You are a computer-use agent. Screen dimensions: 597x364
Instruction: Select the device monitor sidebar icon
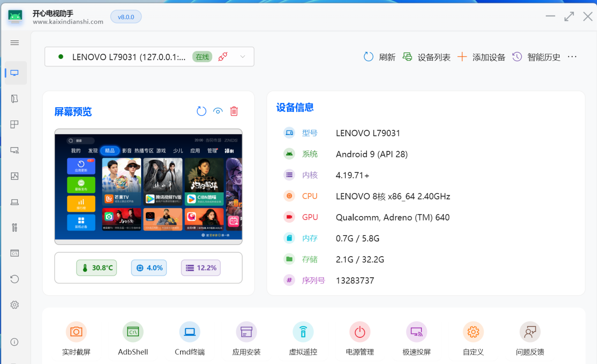click(15, 73)
